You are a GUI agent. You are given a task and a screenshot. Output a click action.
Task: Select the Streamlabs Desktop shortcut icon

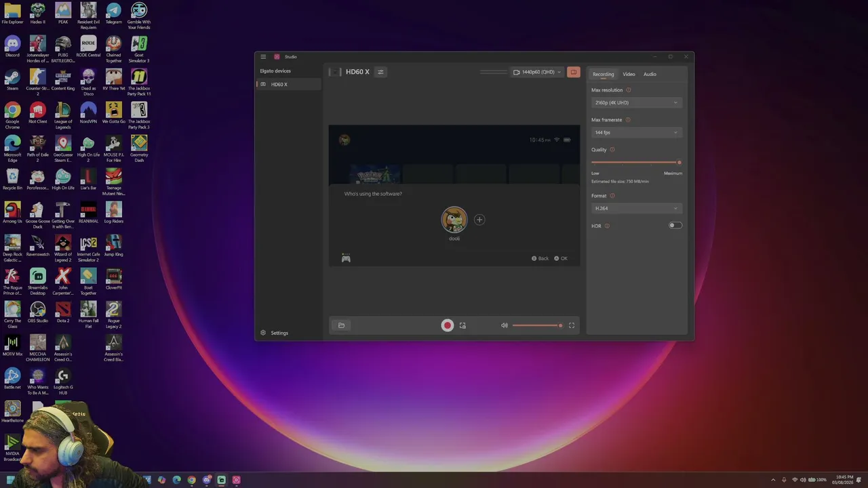click(x=38, y=282)
